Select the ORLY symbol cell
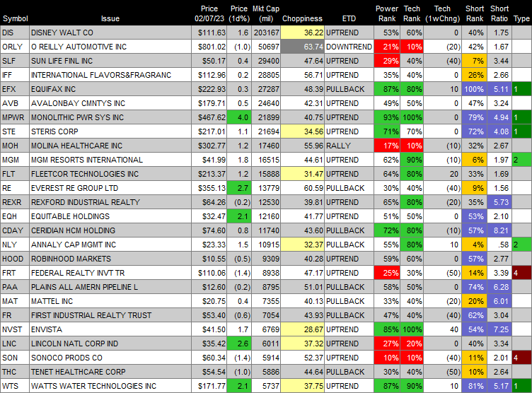532x393 pixels. 15,47
